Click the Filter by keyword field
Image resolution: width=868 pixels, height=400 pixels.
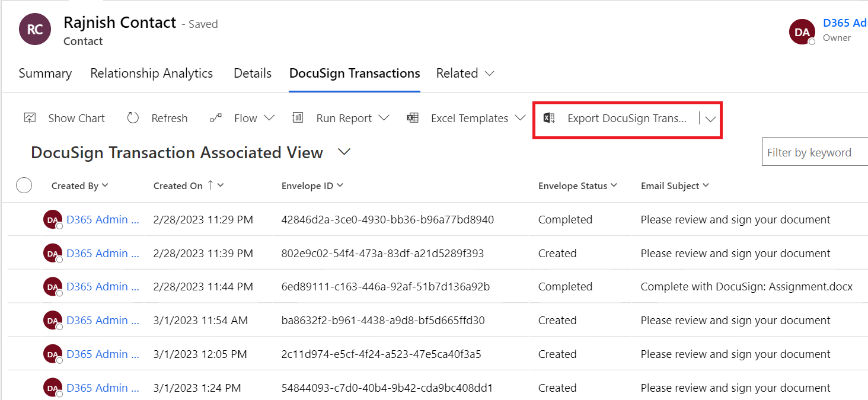[x=815, y=152]
